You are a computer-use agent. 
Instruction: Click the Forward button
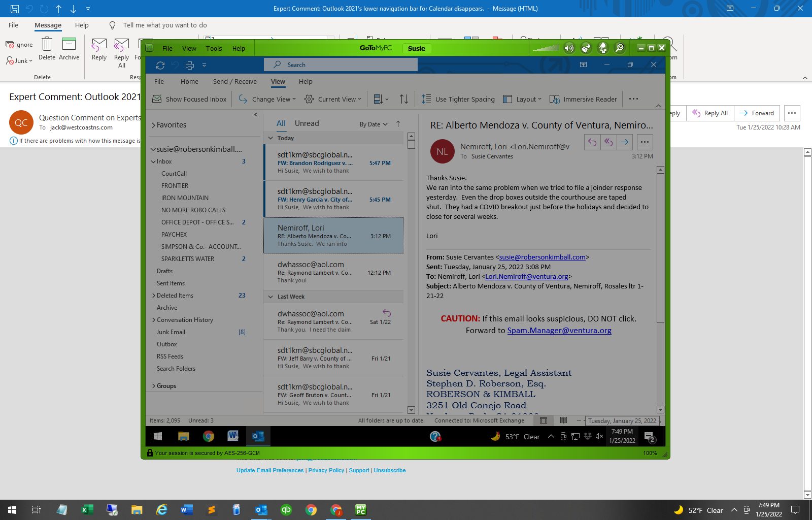[757, 113]
